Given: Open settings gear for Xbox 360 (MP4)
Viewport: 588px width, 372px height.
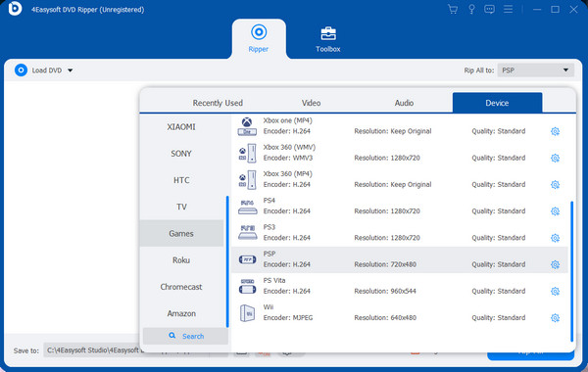Looking at the screenshot, I should tap(555, 185).
